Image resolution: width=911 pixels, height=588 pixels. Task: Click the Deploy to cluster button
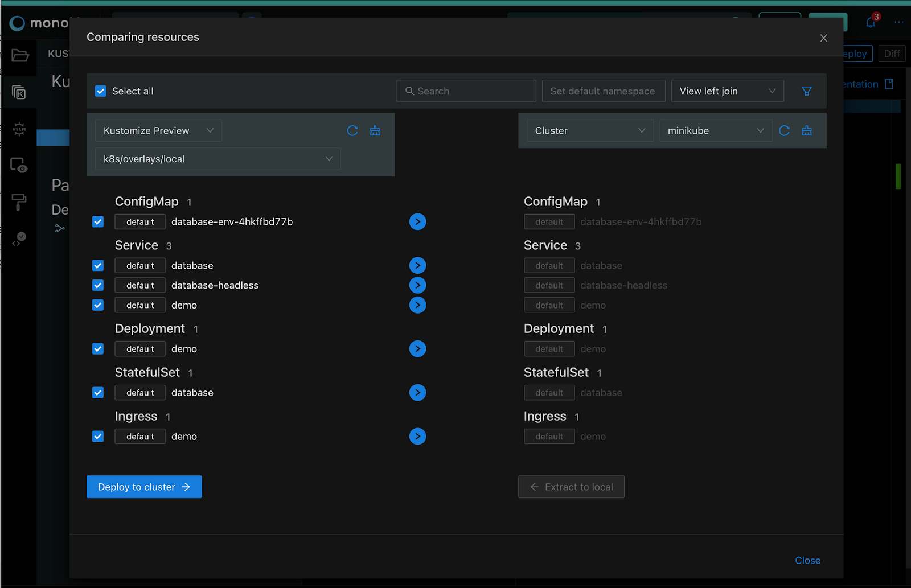(144, 487)
